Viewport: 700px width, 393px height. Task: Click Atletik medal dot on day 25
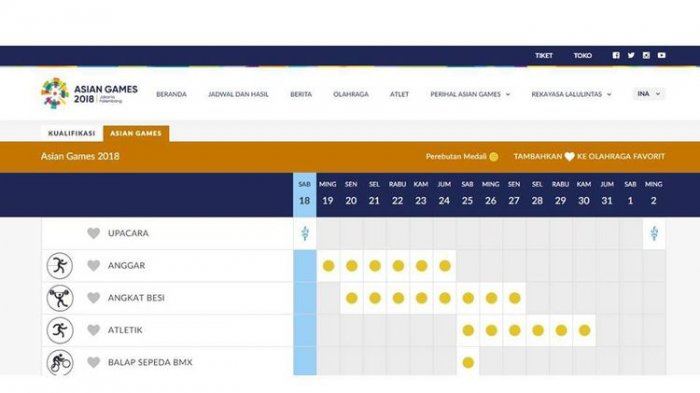coord(468,330)
